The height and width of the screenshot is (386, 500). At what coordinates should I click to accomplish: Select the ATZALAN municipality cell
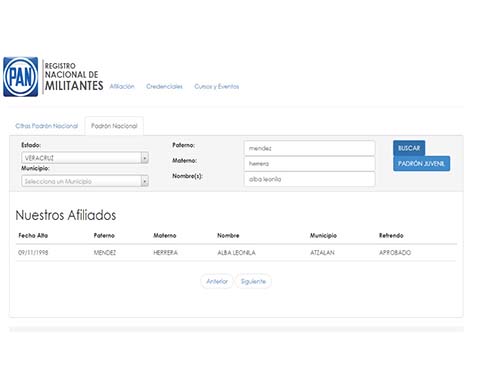pos(322,253)
